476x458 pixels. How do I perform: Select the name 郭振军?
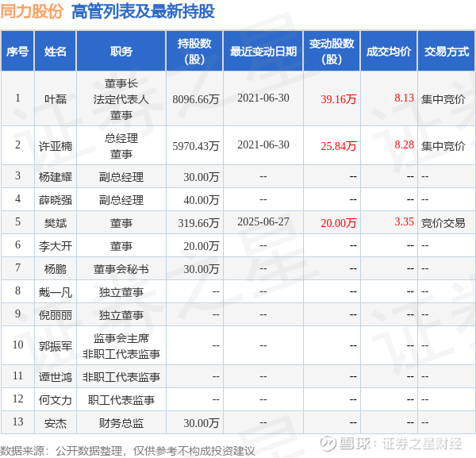tap(56, 346)
